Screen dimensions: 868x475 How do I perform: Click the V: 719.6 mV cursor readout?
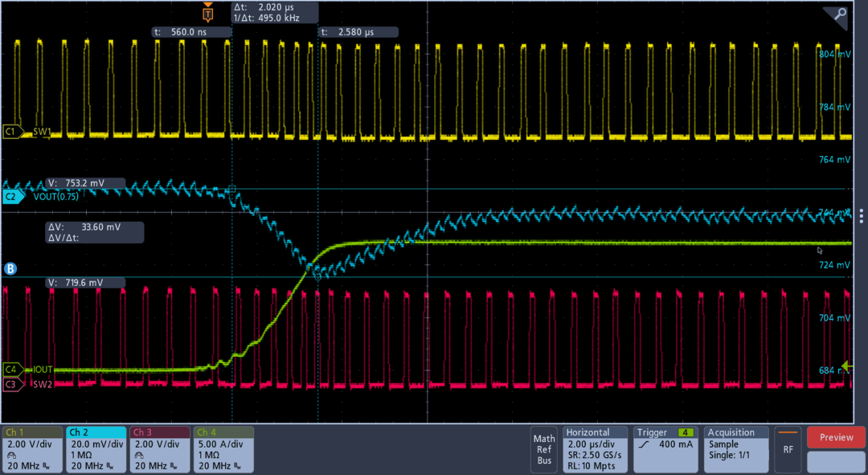(85, 283)
